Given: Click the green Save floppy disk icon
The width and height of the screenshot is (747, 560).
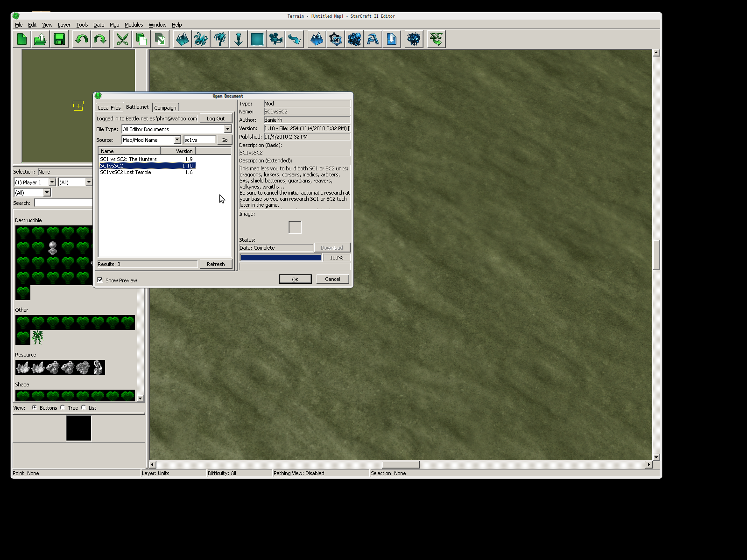Looking at the screenshot, I should coord(59,39).
